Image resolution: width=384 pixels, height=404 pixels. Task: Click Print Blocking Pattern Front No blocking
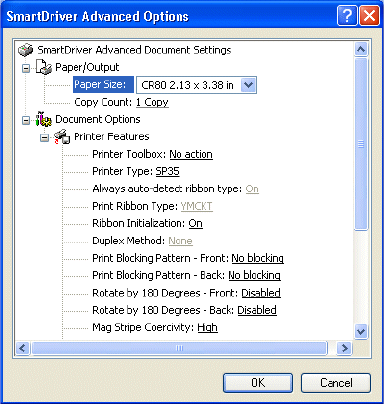[257, 258]
